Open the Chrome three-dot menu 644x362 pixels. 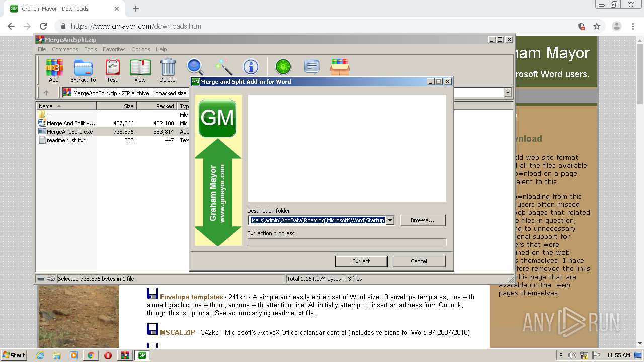[x=632, y=26]
